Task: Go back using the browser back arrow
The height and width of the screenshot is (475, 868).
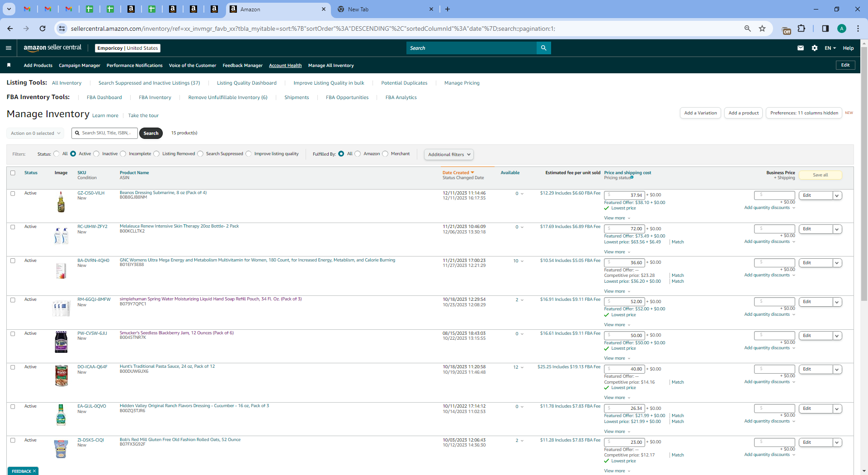Action: pyautogui.click(x=10, y=28)
